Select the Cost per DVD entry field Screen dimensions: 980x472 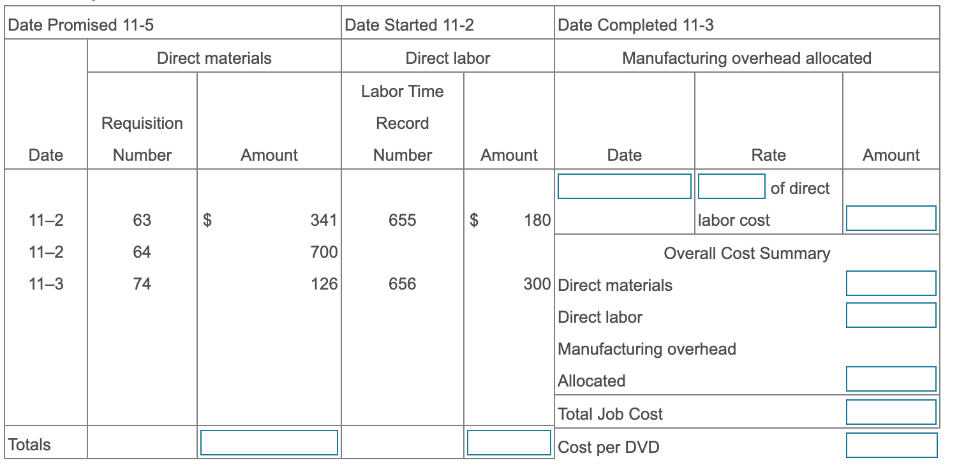[x=891, y=445]
